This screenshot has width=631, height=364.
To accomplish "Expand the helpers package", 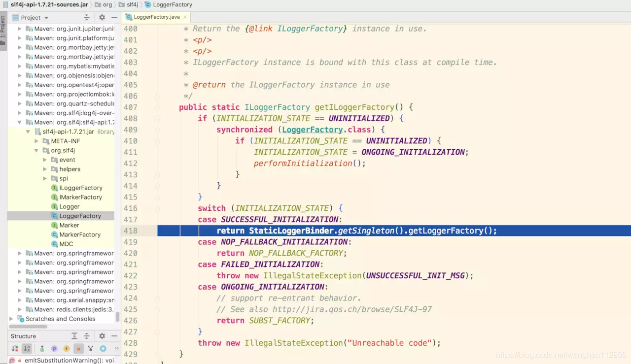I will (45, 169).
